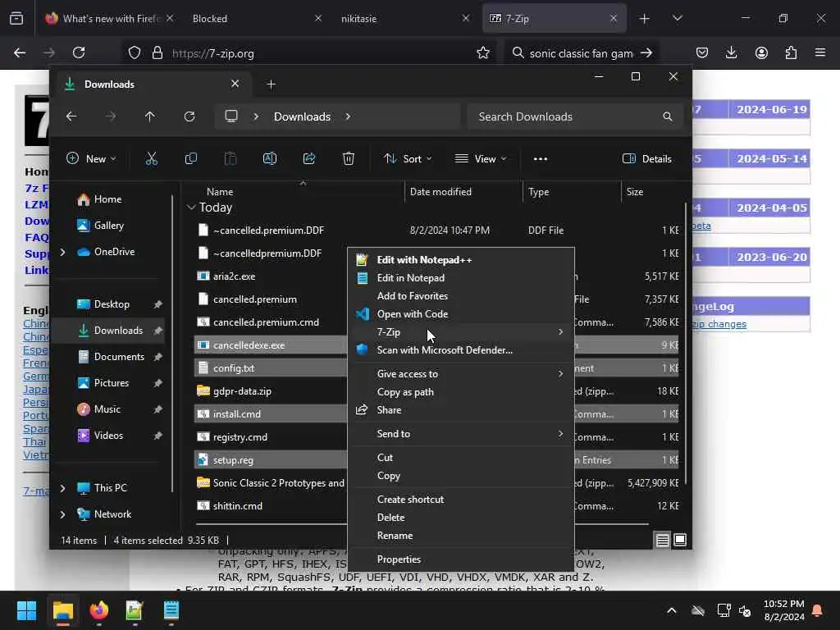Expand the Send to submenu

pyautogui.click(x=461, y=434)
